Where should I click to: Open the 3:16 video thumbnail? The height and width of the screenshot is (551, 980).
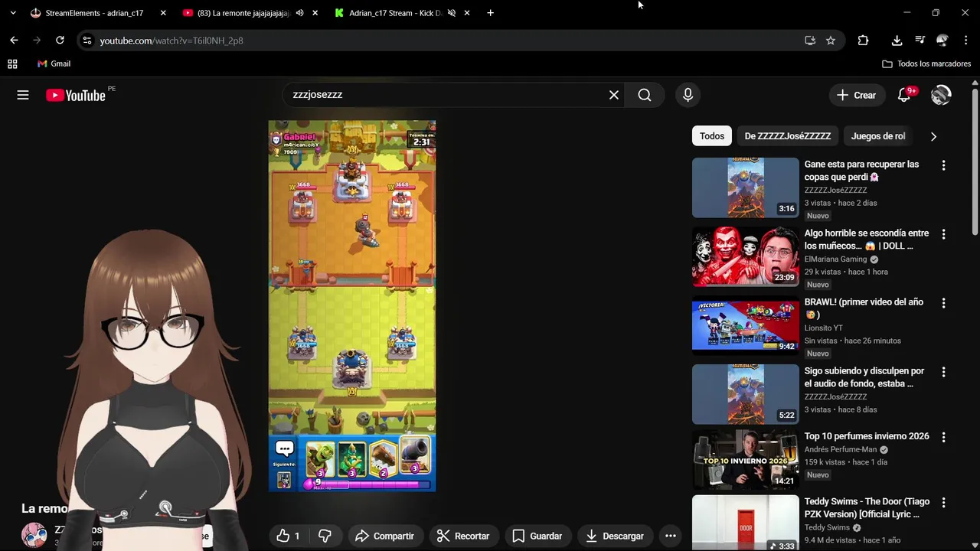[x=745, y=187]
